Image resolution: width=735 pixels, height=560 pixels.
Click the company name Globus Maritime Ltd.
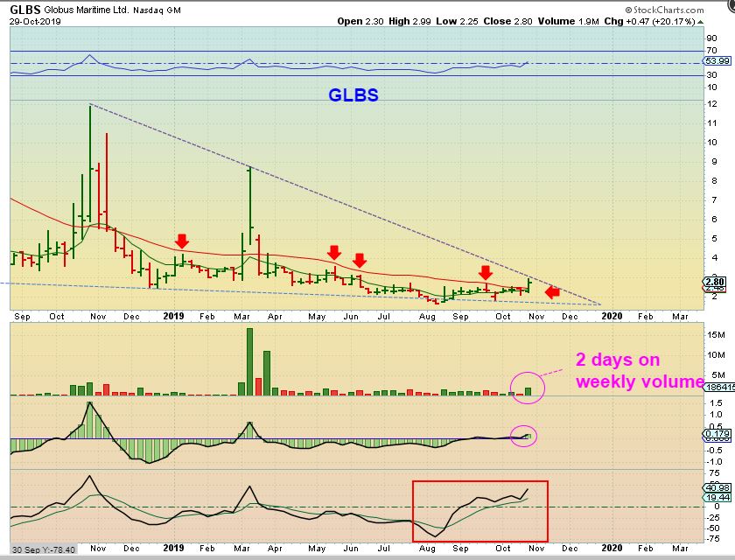tap(87, 10)
